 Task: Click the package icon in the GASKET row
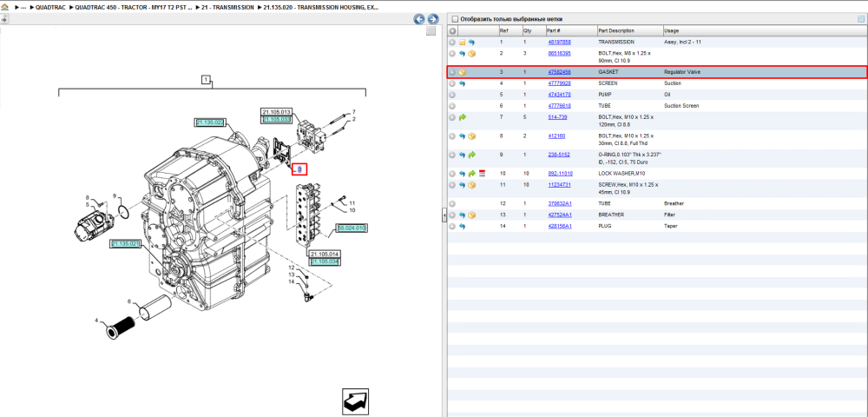tap(463, 72)
